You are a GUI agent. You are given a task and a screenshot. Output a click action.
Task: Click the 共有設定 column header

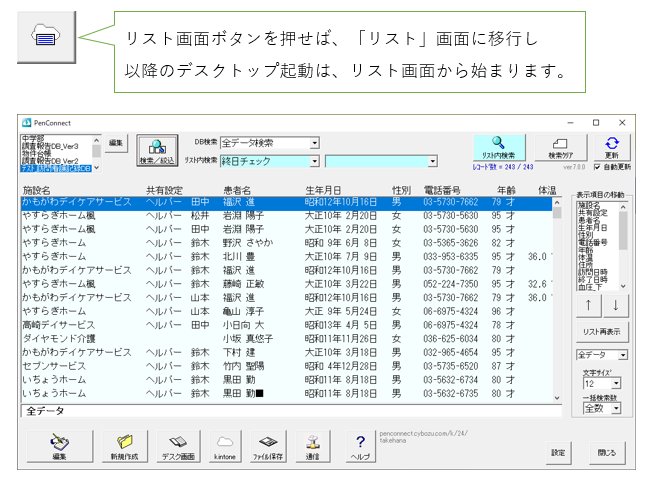pyautogui.click(x=164, y=190)
